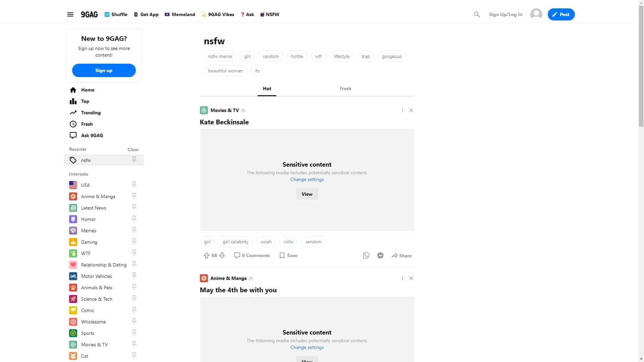Image resolution: width=644 pixels, height=362 pixels.
Task: Open Trending in the sidebar
Action: (x=91, y=113)
